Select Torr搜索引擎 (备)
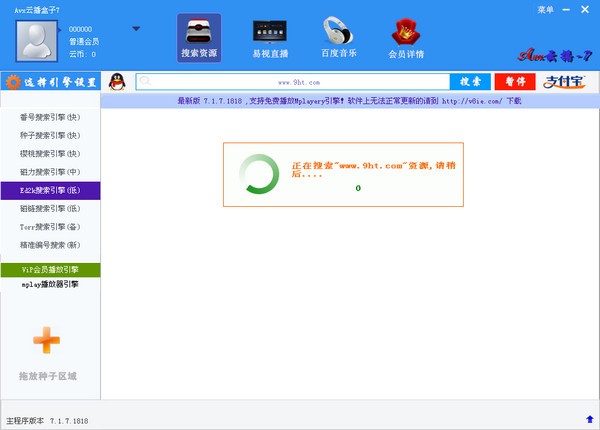This screenshot has width=600, height=430. [x=51, y=227]
